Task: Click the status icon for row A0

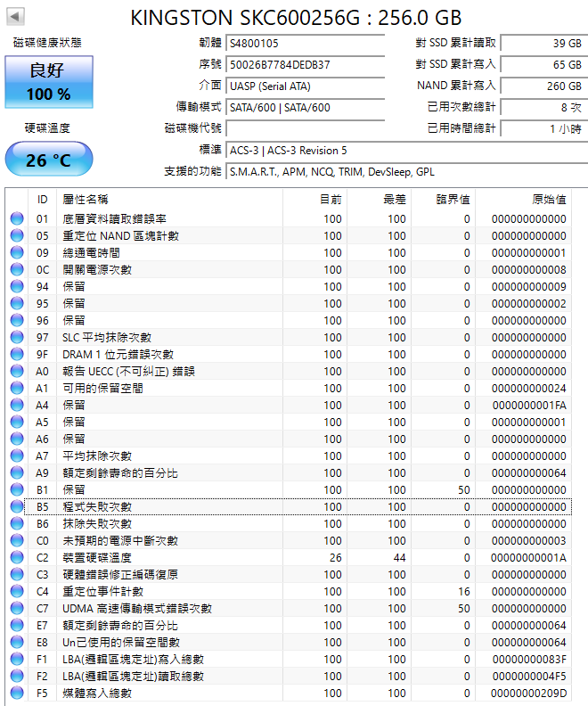Action: 17,372
